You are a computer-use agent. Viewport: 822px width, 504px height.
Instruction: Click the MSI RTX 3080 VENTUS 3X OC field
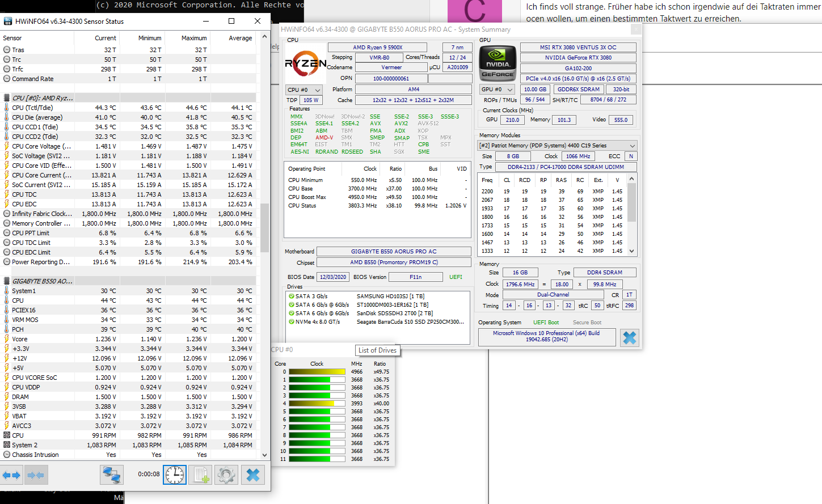(x=578, y=48)
